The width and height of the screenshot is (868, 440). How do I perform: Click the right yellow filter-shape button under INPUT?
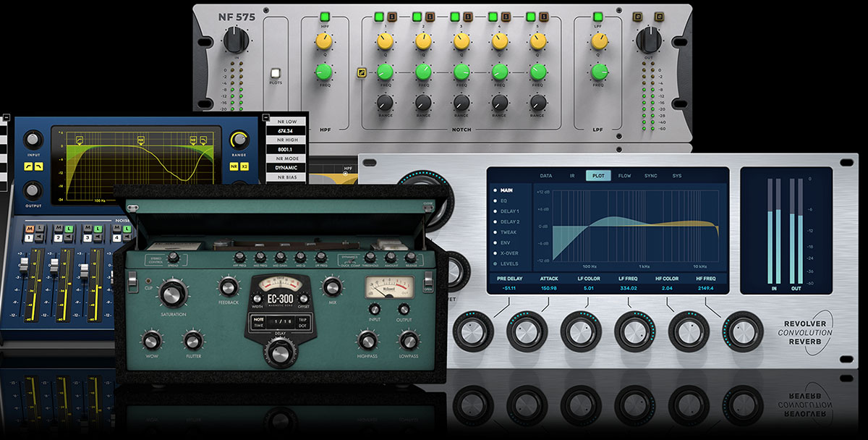pyautogui.click(x=41, y=167)
